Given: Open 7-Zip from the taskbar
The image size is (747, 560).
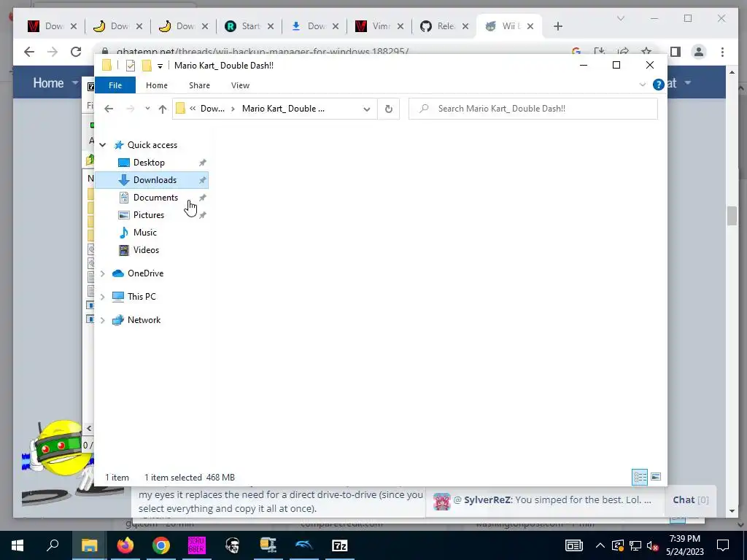Looking at the screenshot, I should click(x=340, y=545).
